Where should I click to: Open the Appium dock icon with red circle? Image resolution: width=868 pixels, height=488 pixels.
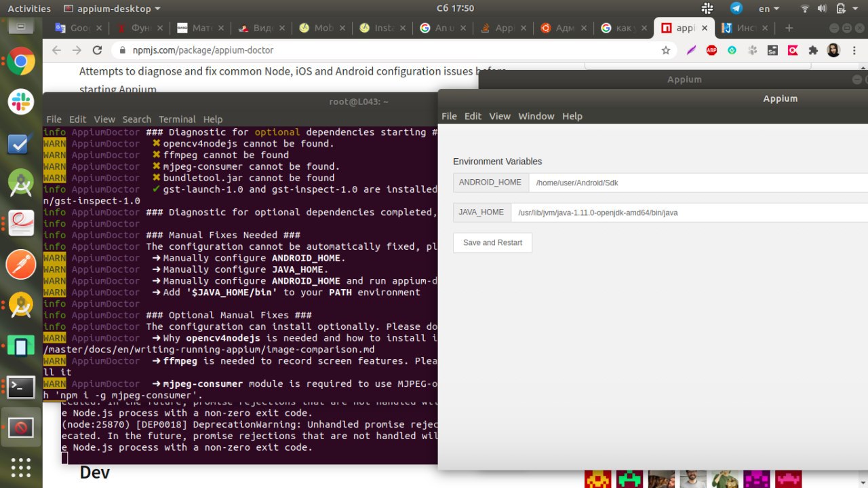[x=21, y=428]
